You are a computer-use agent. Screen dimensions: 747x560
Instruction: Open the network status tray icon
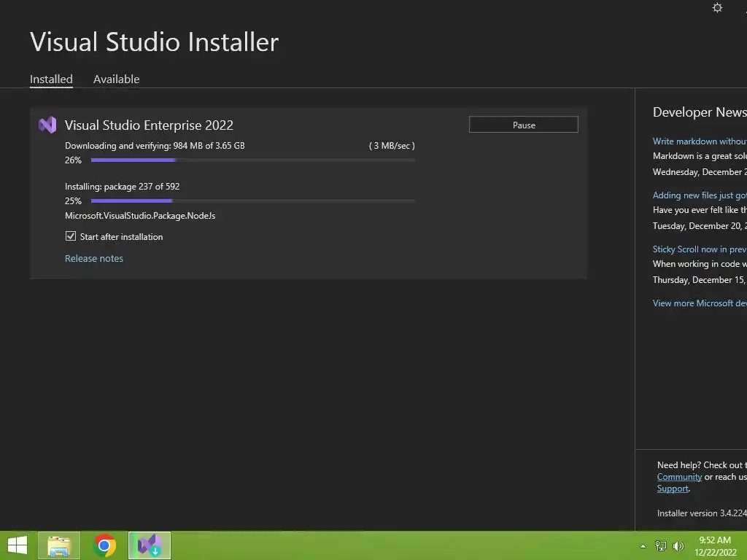pyautogui.click(x=660, y=545)
